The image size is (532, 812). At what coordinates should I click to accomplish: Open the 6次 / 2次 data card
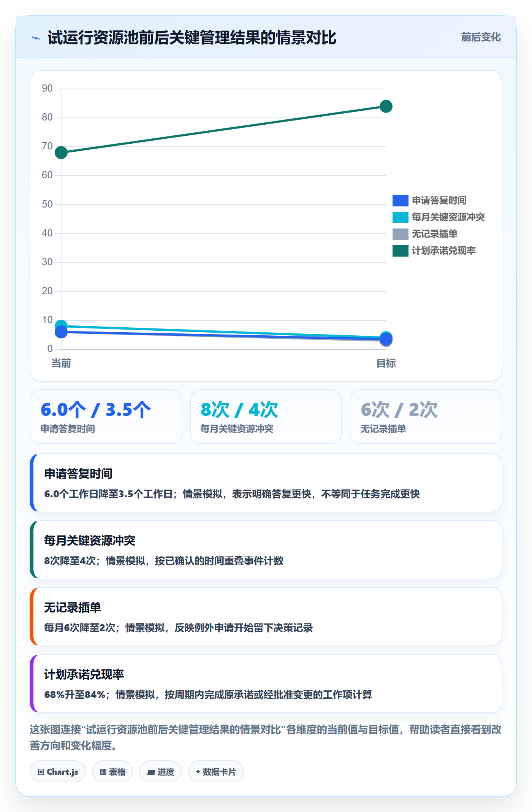426,417
